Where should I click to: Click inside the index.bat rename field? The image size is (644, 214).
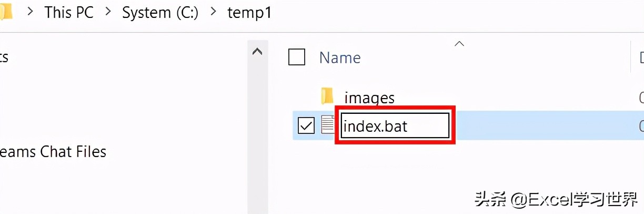[x=395, y=127]
